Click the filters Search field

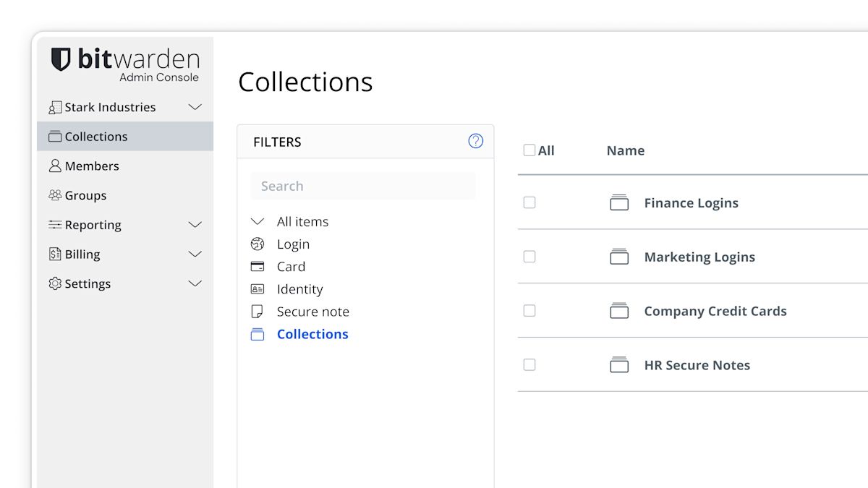tap(363, 186)
